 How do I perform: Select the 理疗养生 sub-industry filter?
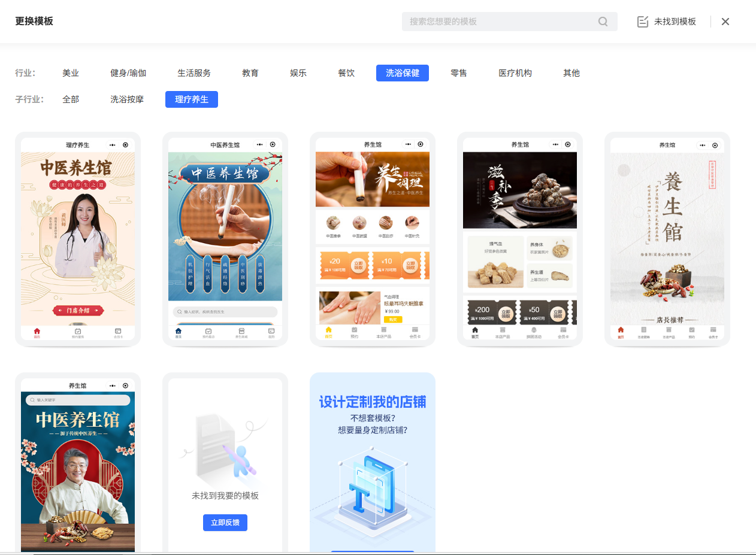pyautogui.click(x=192, y=99)
